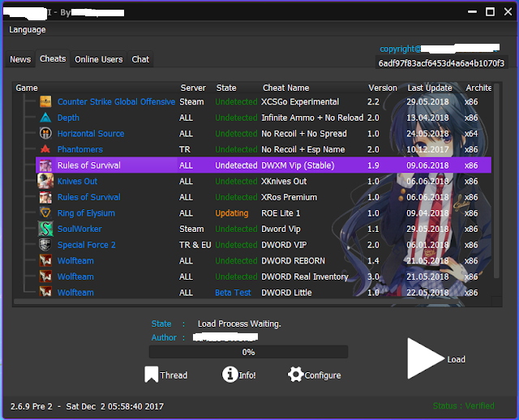
Task: Click icon of Wolfteam DWORD REBORN row
Action: pos(45,260)
